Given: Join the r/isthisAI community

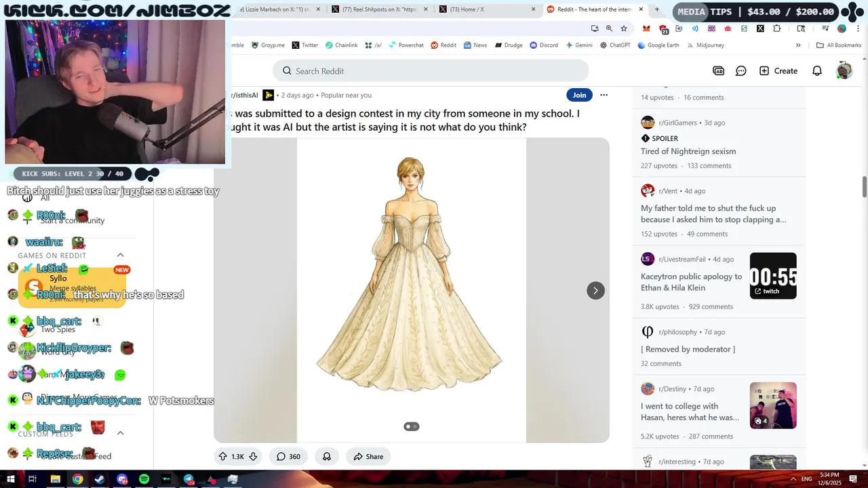Looking at the screenshot, I should pyautogui.click(x=579, y=95).
